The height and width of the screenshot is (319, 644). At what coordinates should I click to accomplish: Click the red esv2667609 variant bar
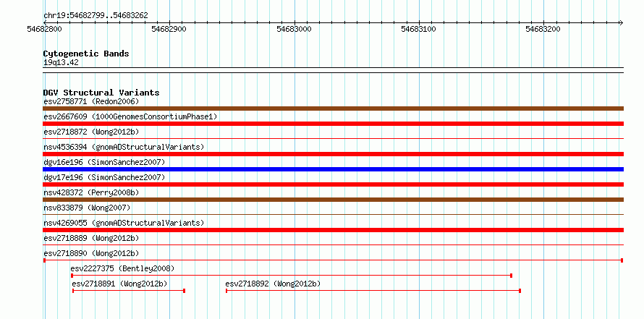pyautogui.click(x=333, y=124)
